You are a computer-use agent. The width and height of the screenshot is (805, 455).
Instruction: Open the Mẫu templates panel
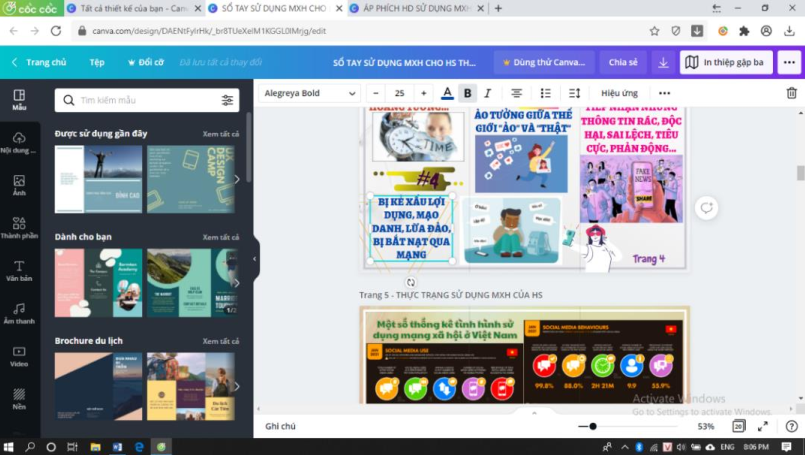pyautogui.click(x=20, y=100)
